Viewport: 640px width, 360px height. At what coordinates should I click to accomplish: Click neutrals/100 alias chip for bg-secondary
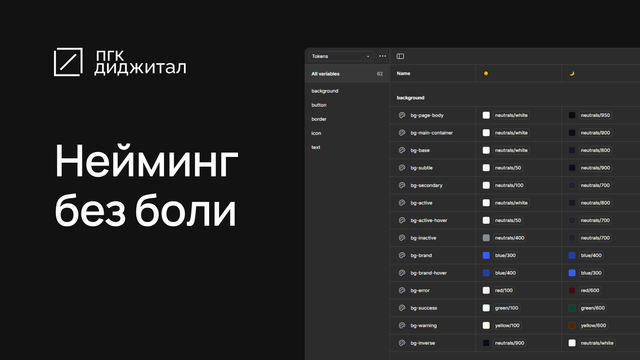(509, 186)
